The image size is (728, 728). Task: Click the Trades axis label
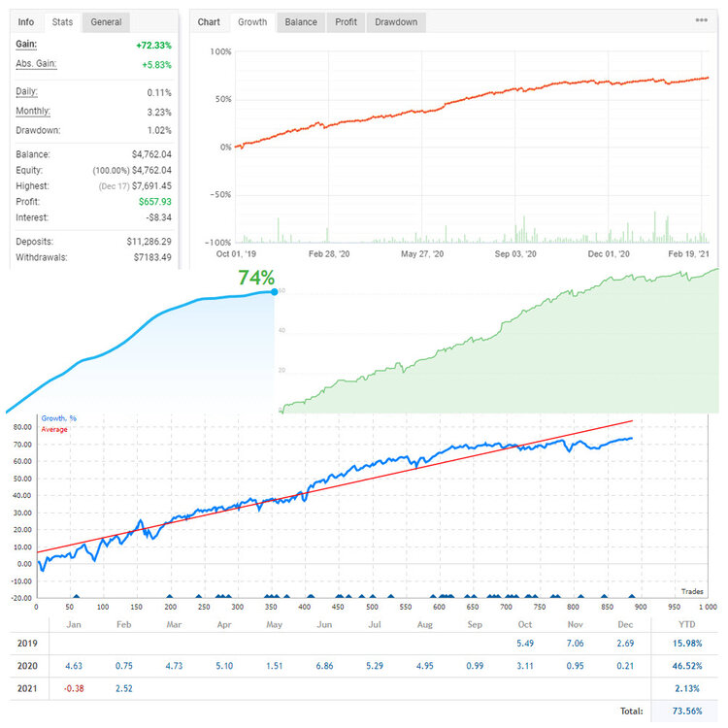(x=692, y=591)
